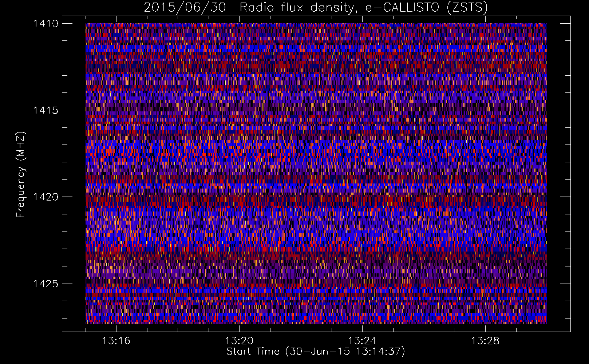Click the 13:24 time tick label
The image size is (589, 364).
(362, 341)
